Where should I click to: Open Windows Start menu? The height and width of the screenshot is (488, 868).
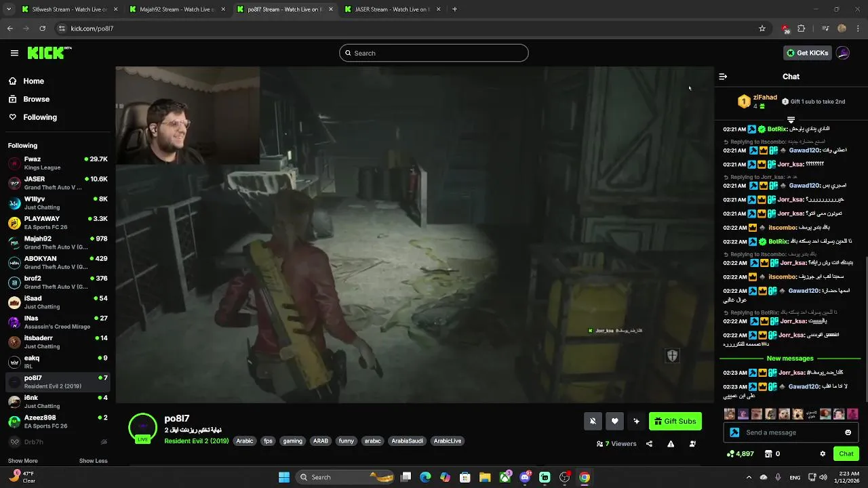284,477
